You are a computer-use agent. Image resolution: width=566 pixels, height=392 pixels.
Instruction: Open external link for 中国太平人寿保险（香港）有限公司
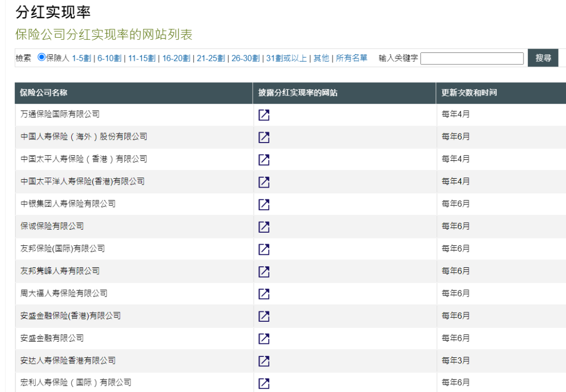tap(264, 159)
